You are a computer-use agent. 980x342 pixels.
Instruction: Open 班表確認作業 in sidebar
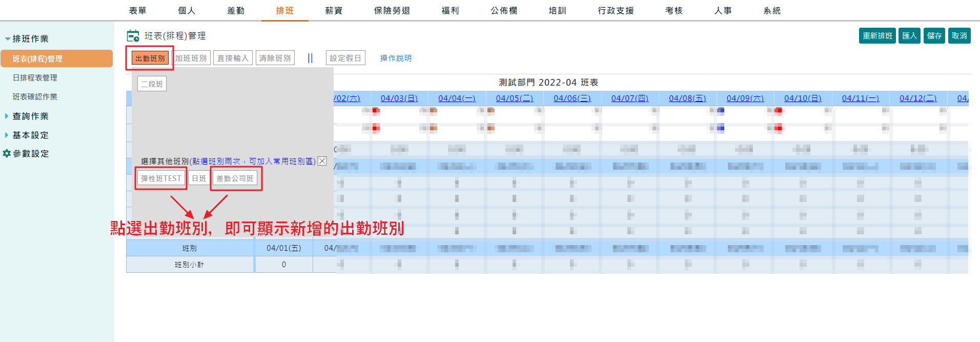tap(35, 96)
